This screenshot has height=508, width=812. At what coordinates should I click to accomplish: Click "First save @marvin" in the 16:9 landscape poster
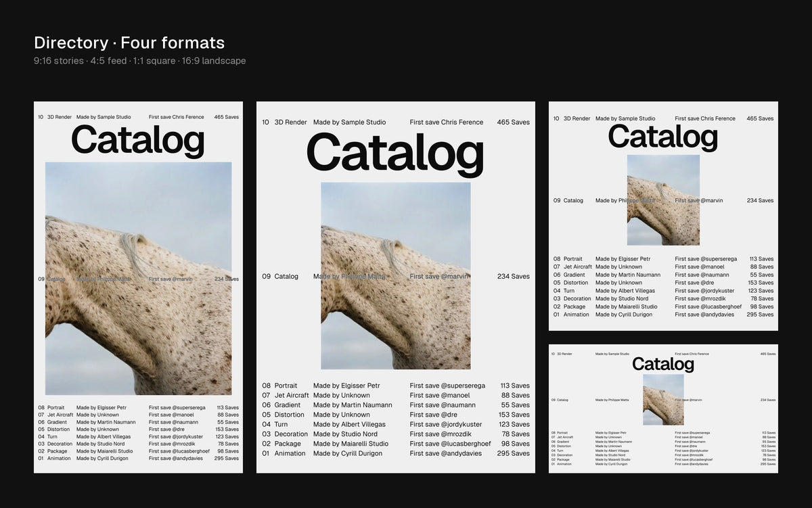[x=688, y=400]
